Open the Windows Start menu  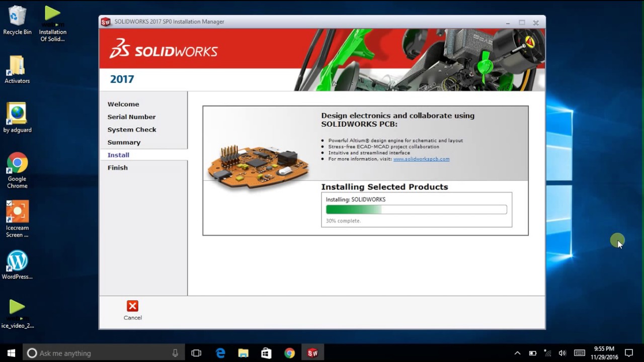point(11,353)
